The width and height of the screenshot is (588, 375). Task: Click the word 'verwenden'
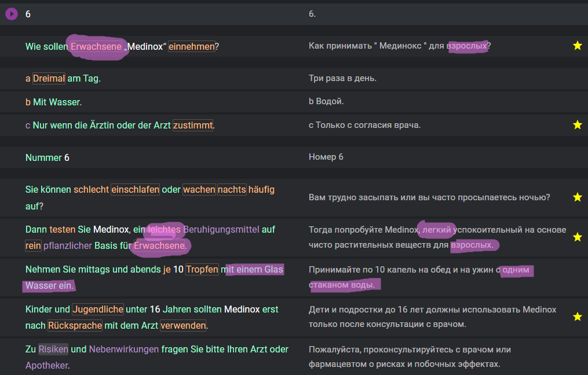[184, 326]
